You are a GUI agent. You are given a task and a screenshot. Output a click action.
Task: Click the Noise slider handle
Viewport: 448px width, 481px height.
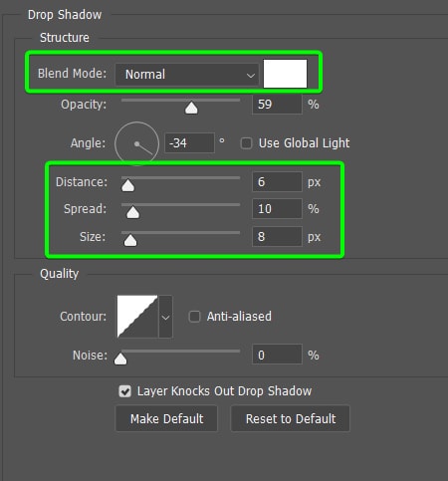pyautogui.click(x=120, y=359)
